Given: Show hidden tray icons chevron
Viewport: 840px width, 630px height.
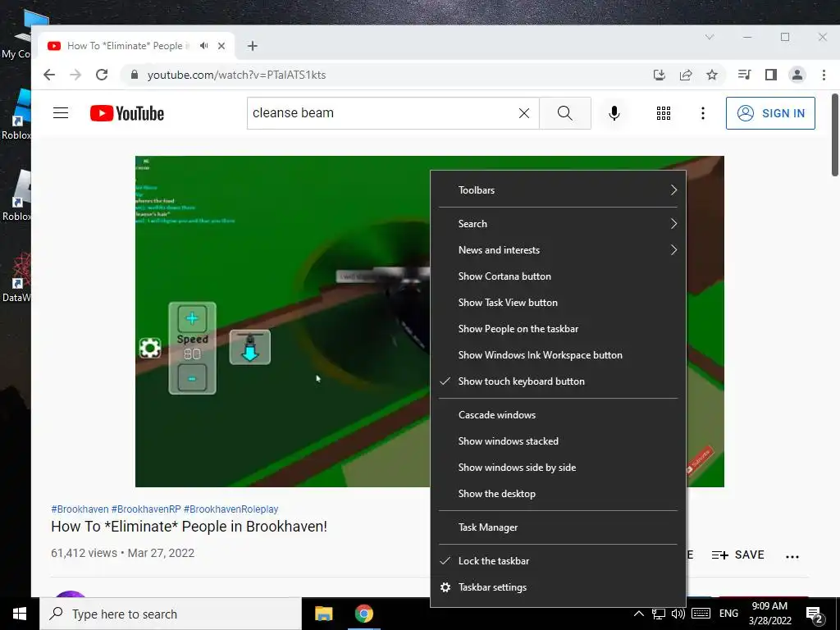Looking at the screenshot, I should [638, 614].
